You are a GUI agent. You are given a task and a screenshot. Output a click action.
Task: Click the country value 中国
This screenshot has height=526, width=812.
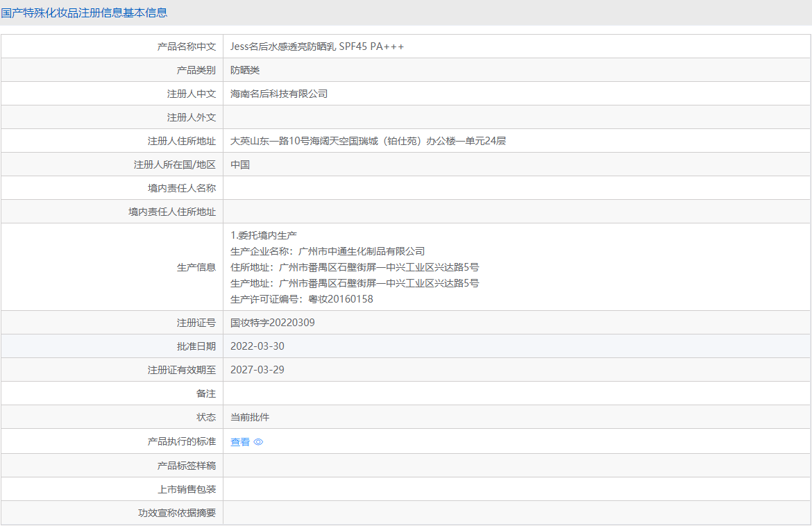point(240,164)
